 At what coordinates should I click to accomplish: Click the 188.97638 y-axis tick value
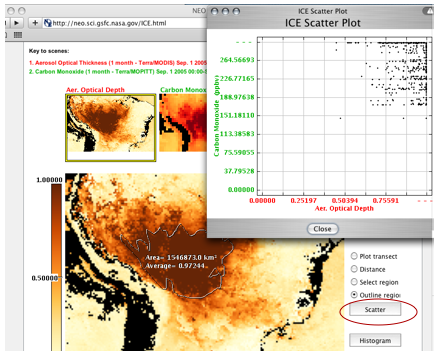(237, 97)
